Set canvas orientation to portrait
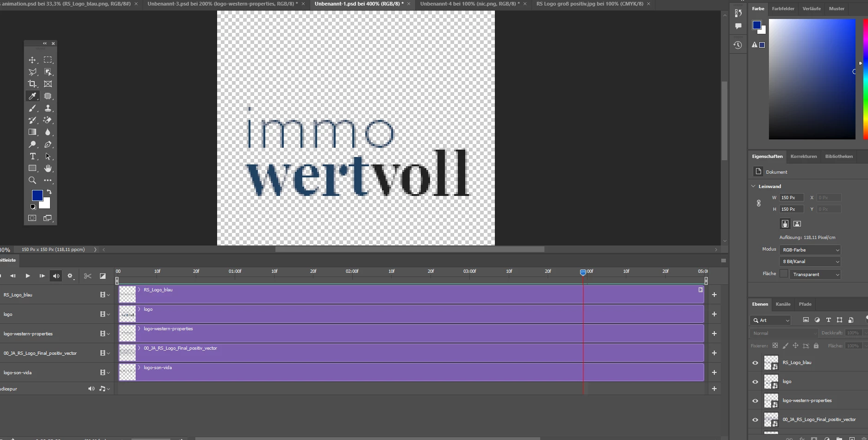This screenshot has height=440, width=868. [x=785, y=224]
